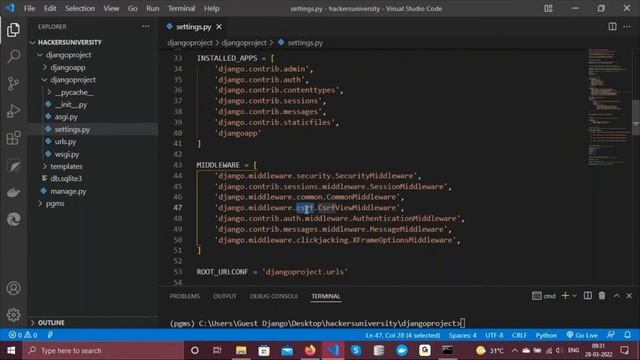The image size is (640, 360).
Task: Open the Edit menu
Action: point(50,8)
